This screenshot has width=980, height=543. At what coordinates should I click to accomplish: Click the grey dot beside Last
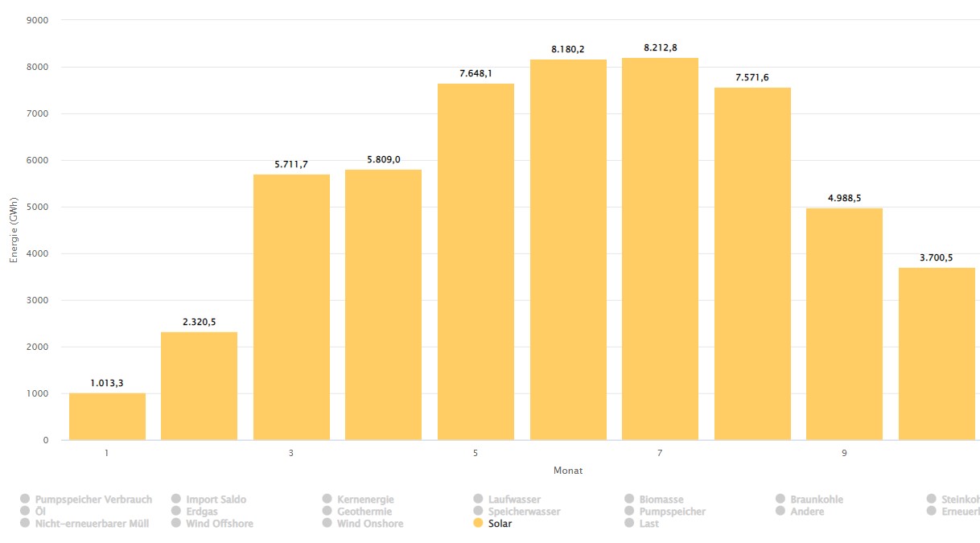630,524
